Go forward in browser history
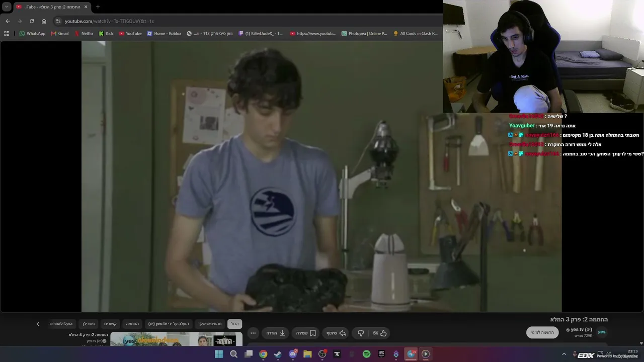Screen dimensions: 644x362 point(20,21)
